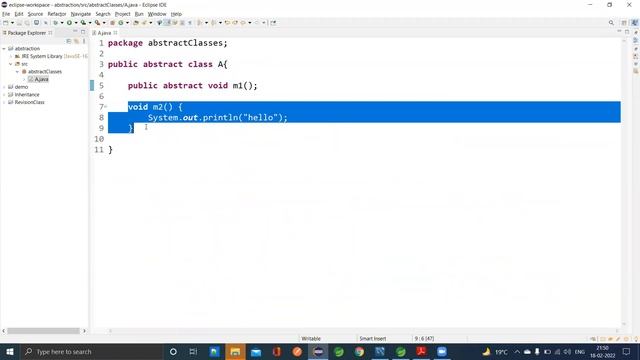The image size is (640, 360).
Task: Click the Pin Editor toolbar icon
Action: point(273,23)
